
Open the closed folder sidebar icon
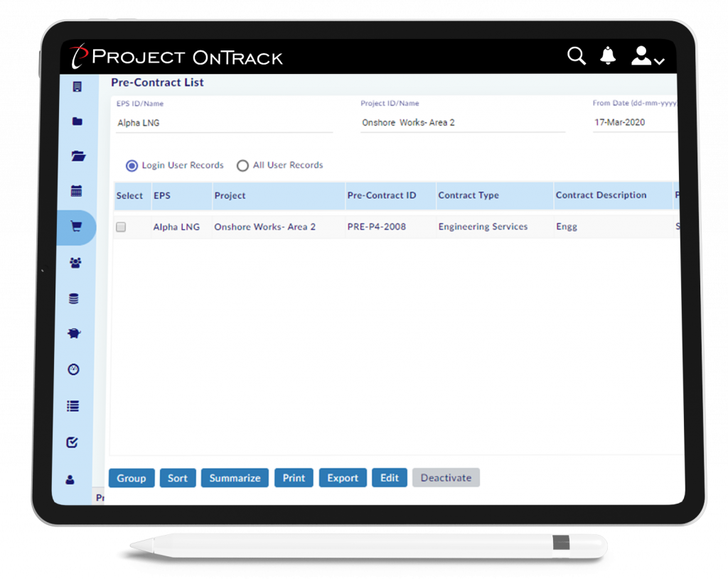click(77, 121)
